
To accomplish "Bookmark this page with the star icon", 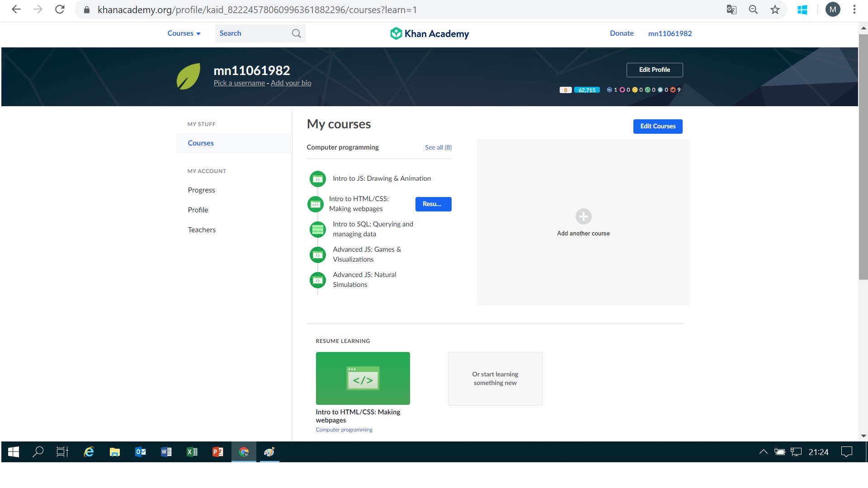I will 775,9.
